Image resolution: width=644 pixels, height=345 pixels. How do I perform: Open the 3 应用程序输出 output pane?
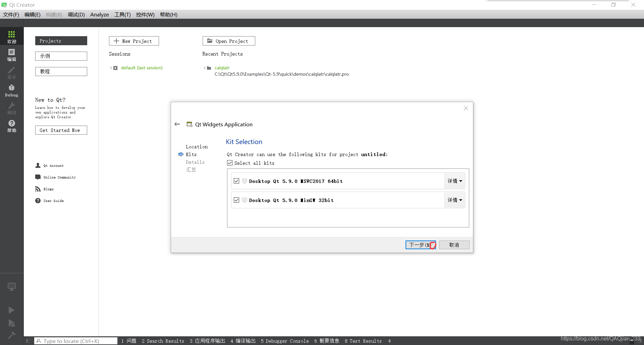pos(207,341)
